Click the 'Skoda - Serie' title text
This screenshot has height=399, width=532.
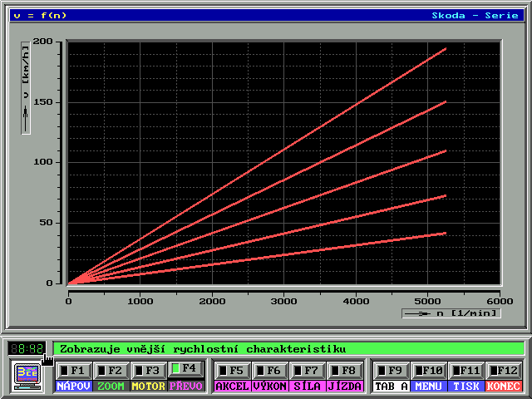pos(475,15)
